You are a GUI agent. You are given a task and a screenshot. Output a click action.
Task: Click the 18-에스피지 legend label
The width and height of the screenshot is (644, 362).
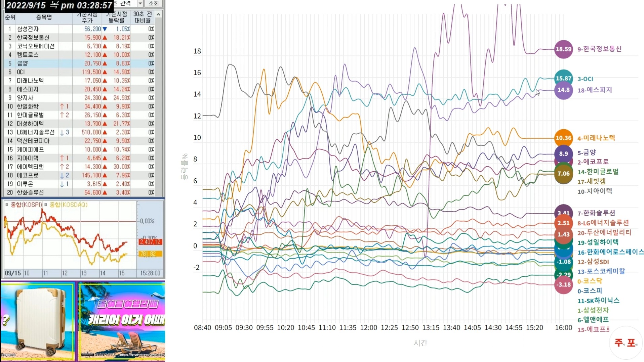pos(595,90)
